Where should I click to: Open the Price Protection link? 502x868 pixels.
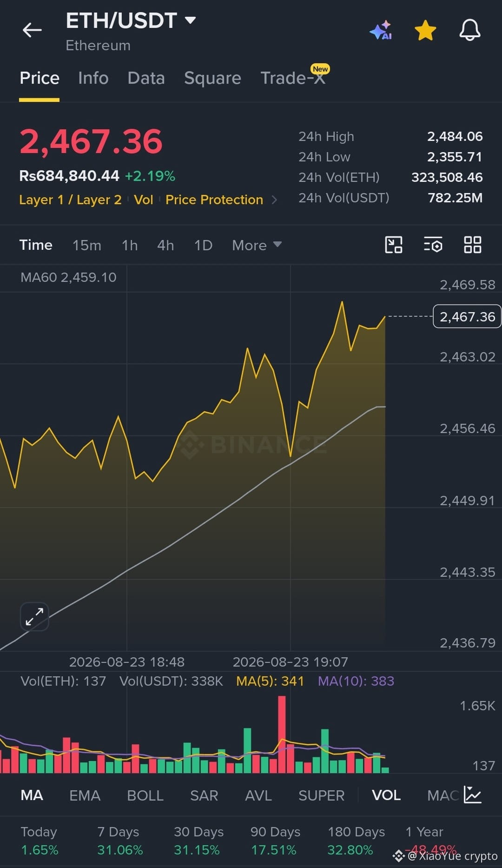[x=214, y=200]
